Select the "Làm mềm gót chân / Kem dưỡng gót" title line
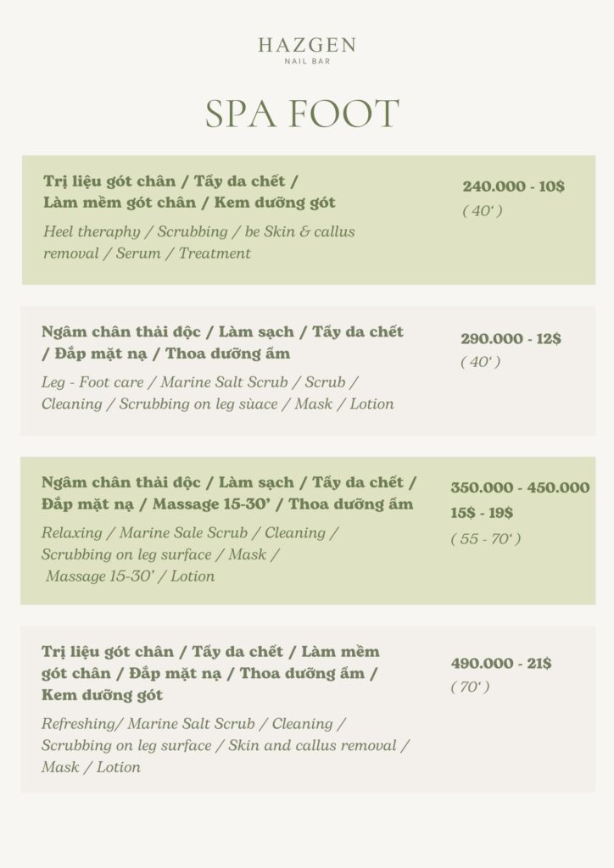614x868 pixels. [x=189, y=203]
